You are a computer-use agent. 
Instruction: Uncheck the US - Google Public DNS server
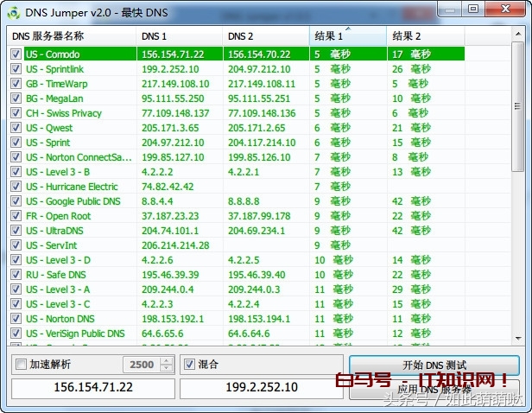click(x=16, y=201)
